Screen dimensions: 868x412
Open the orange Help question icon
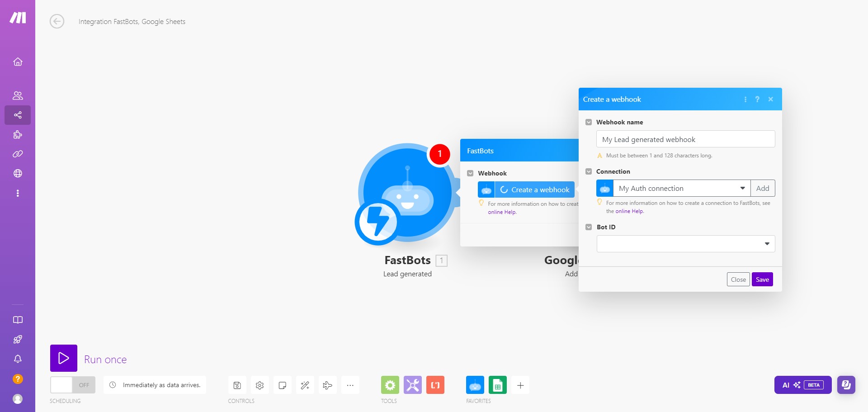click(18, 379)
